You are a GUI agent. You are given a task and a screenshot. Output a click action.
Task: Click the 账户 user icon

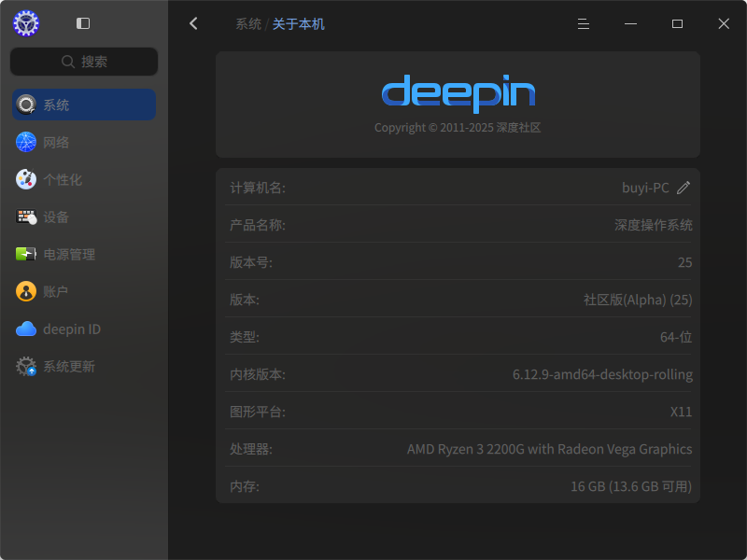click(26, 291)
